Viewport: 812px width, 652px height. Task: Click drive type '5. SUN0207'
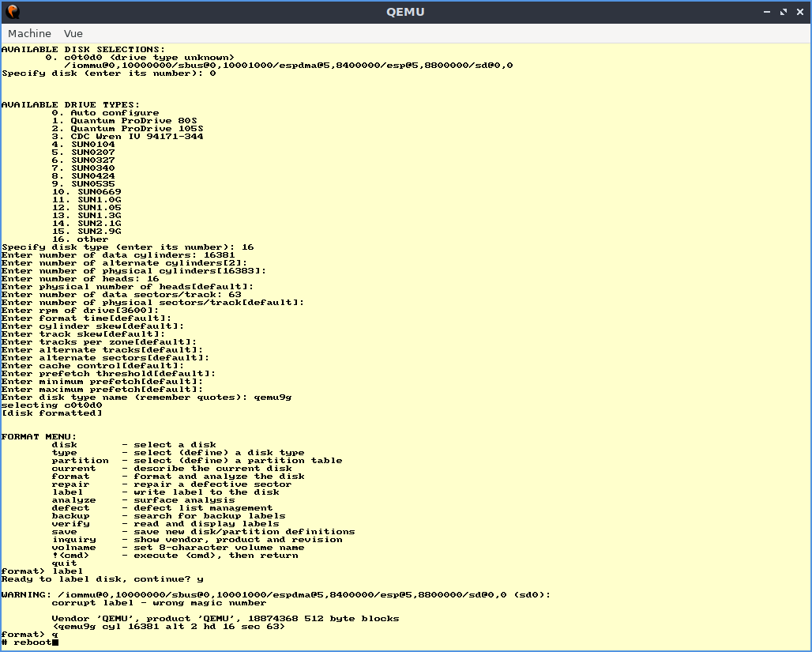(84, 153)
